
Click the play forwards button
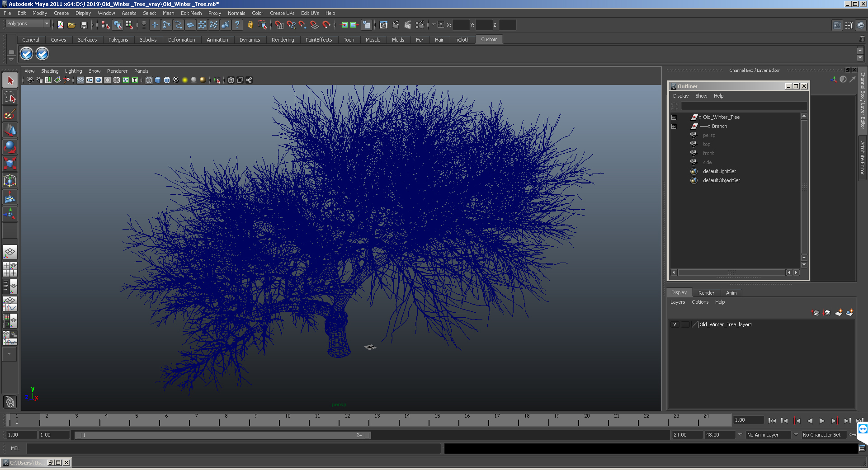pyautogui.click(x=822, y=421)
